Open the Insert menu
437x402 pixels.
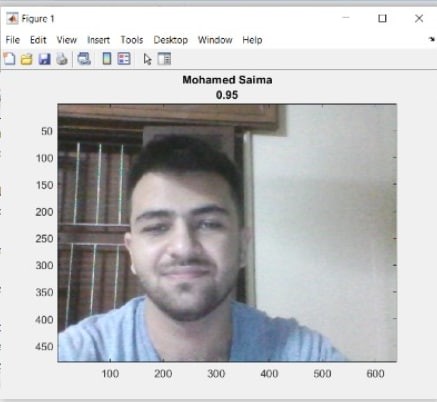tap(98, 40)
